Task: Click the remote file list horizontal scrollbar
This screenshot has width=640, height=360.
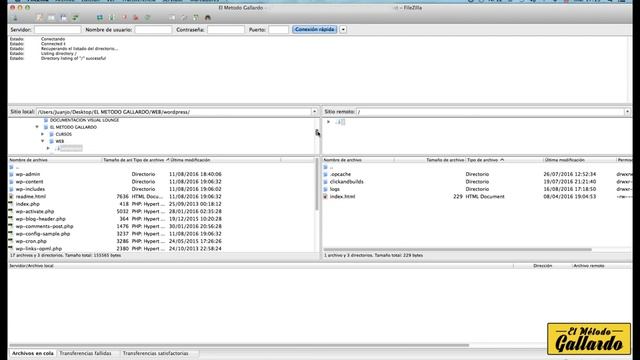Action: [458, 249]
